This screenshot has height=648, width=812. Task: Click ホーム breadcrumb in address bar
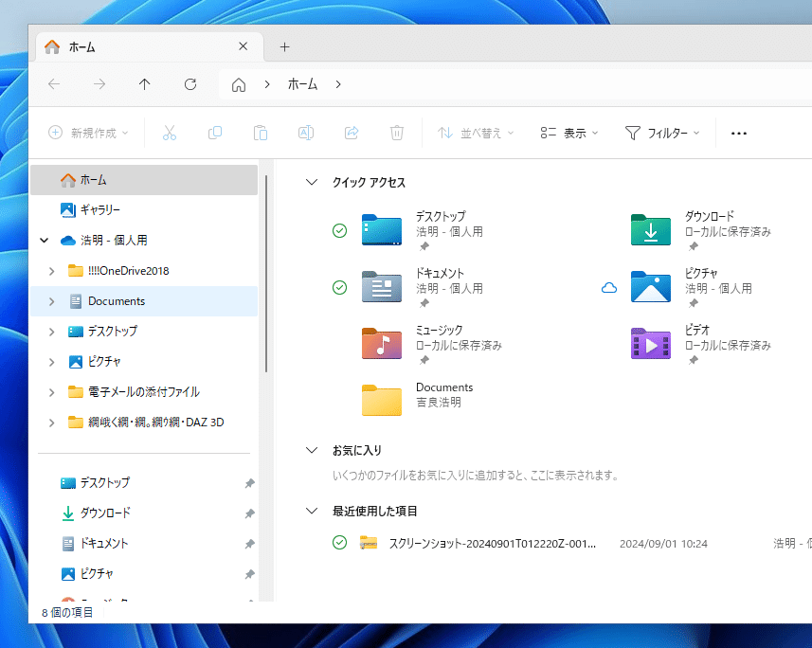click(x=302, y=84)
